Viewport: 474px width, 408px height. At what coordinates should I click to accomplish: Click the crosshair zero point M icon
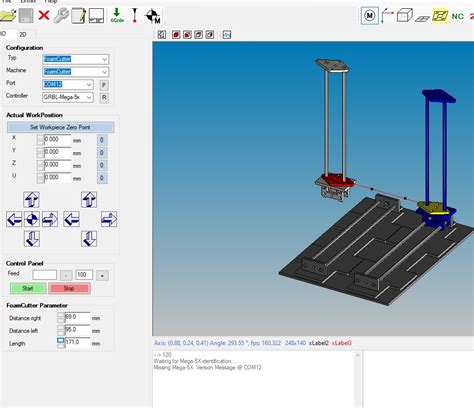(x=153, y=16)
